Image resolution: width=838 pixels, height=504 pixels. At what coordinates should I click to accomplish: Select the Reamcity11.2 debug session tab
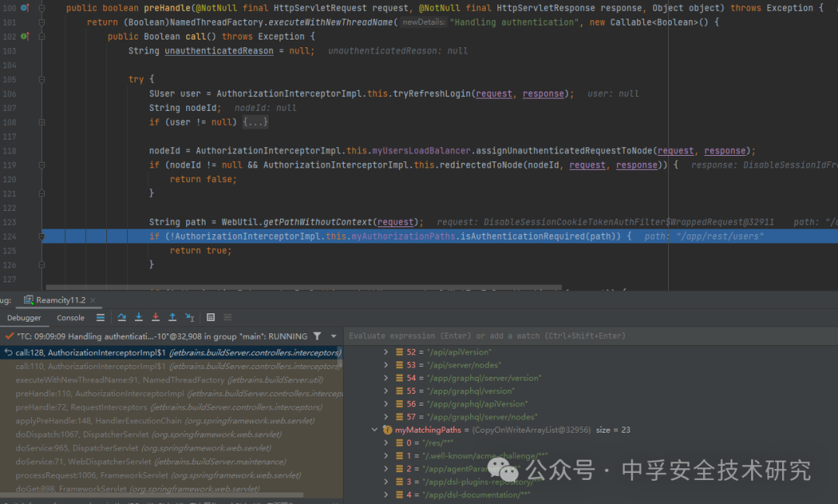60,300
